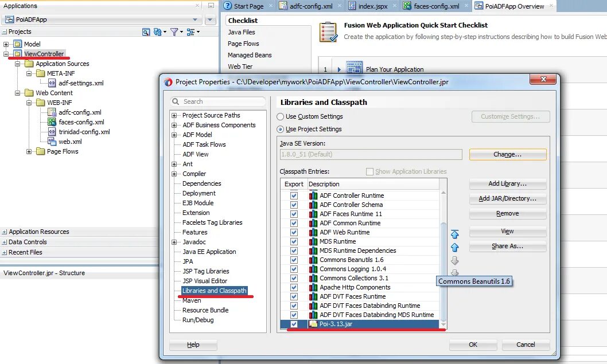
Task: Expand the Page Flows folder
Action: (x=29, y=151)
